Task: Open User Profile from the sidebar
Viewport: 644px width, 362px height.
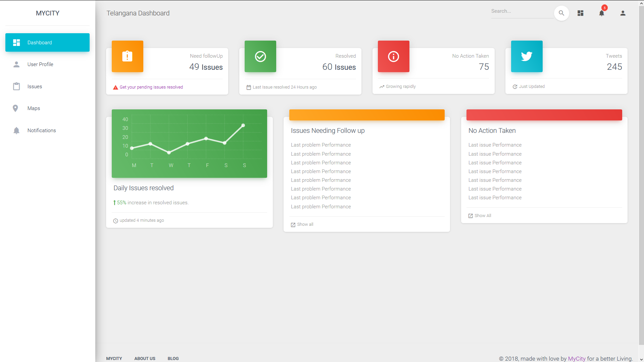Action: coord(40,64)
